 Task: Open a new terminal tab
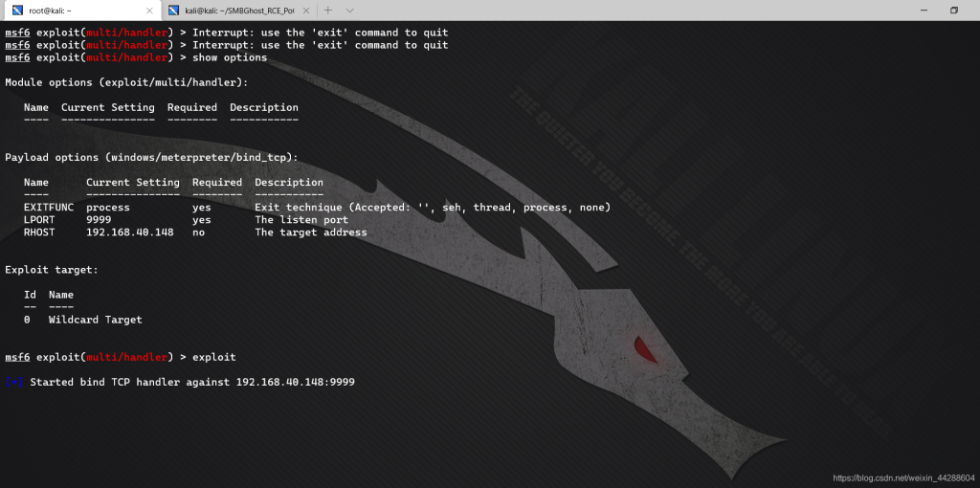pos(328,11)
